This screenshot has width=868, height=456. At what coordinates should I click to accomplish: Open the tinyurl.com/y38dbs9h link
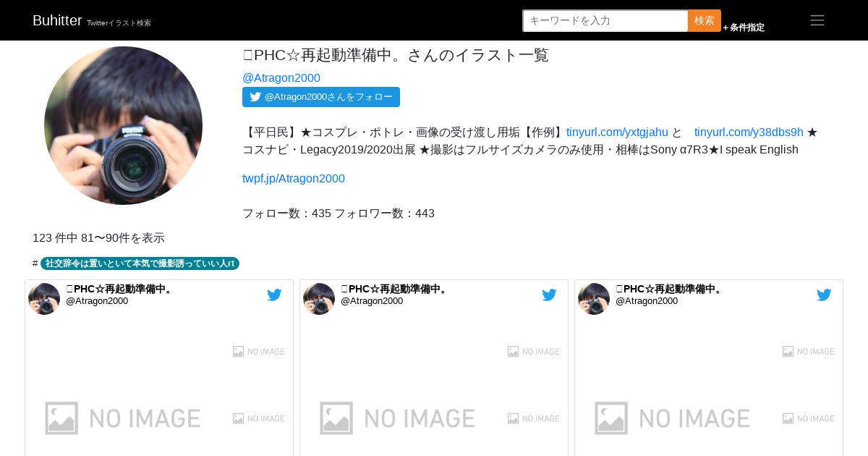[x=749, y=132]
